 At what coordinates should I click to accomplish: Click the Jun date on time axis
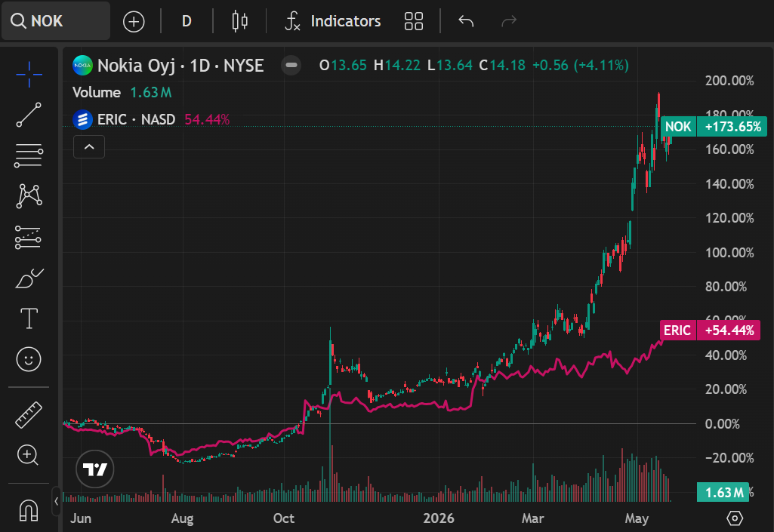click(81, 518)
